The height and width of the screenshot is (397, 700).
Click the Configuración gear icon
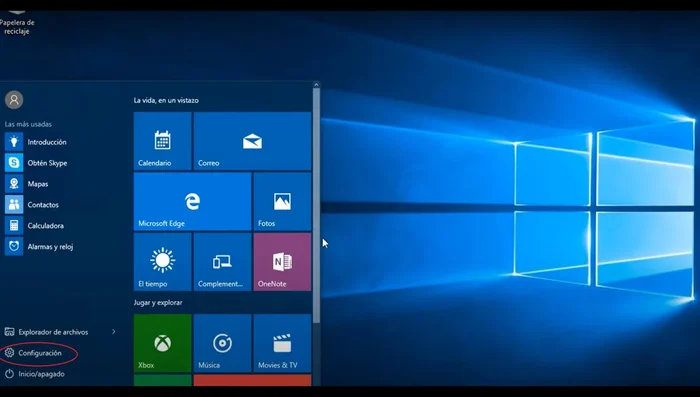[9, 353]
